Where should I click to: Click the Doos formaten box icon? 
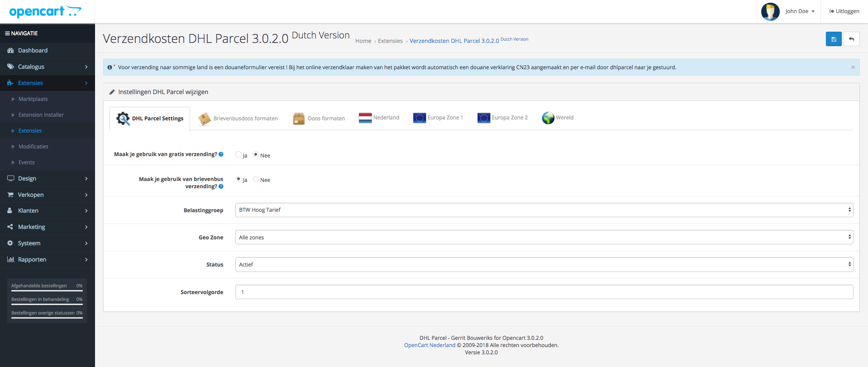pyautogui.click(x=299, y=119)
